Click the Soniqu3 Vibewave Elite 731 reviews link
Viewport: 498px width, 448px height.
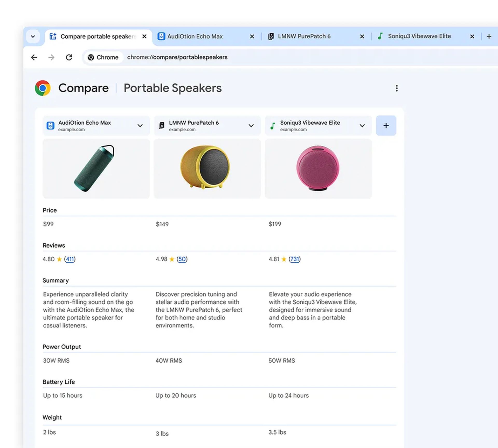(x=295, y=259)
